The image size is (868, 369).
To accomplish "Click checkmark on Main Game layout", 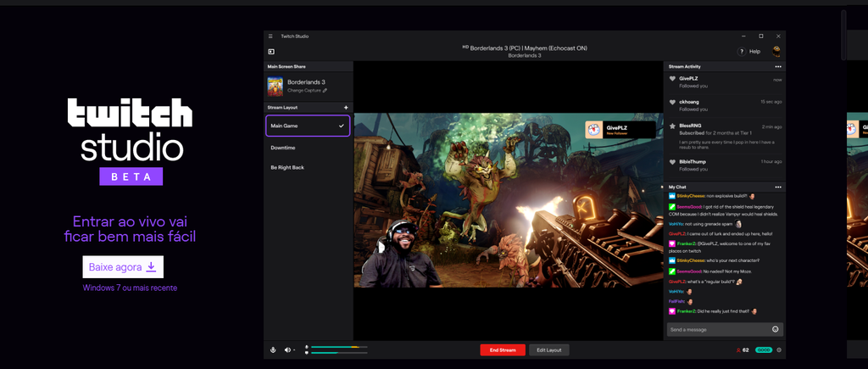I will point(342,126).
